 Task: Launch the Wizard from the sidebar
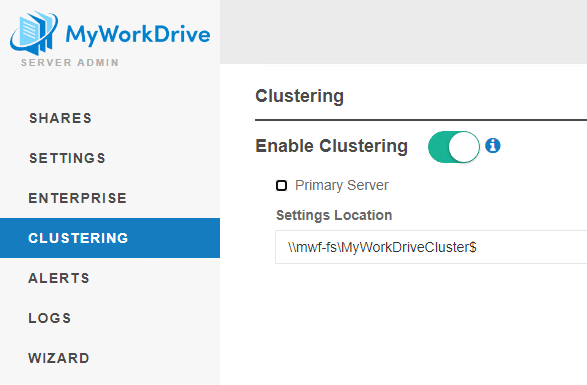(x=59, y=358)
